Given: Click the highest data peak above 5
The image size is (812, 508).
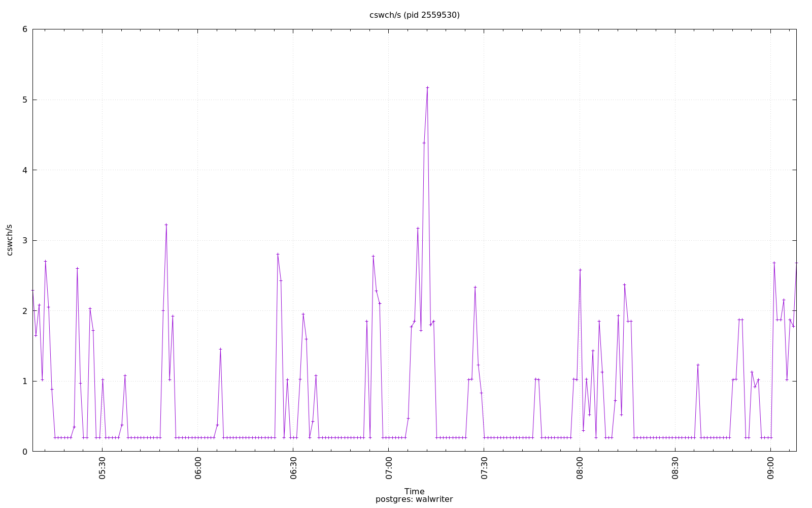Looking at the screenshot, I should 427,87.
